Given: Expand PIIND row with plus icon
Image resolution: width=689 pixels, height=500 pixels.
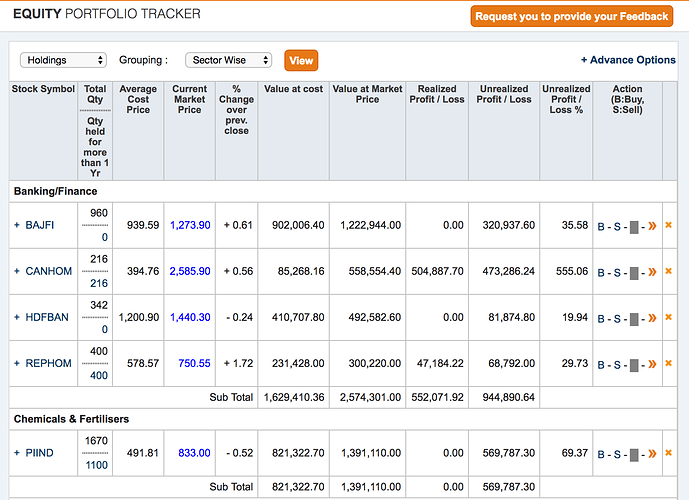Looking at the screenshot, I should [17, 453].
